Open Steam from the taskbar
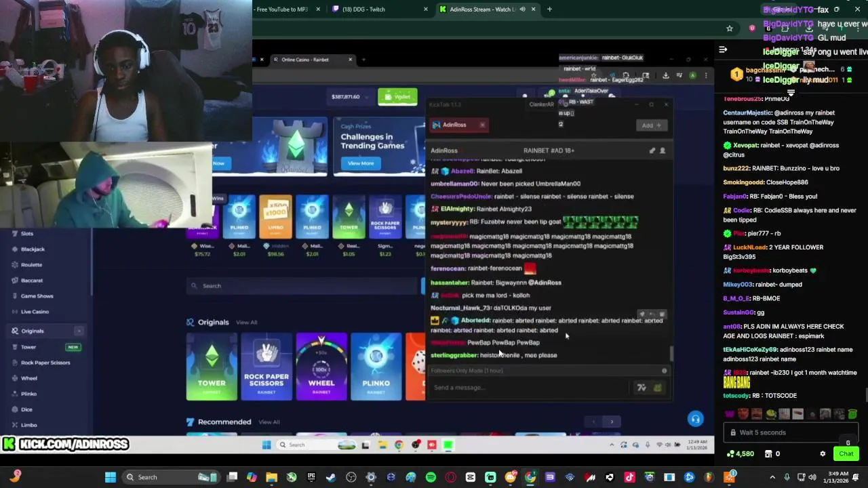This screenshot has width=868, height=488. [331, 477]
